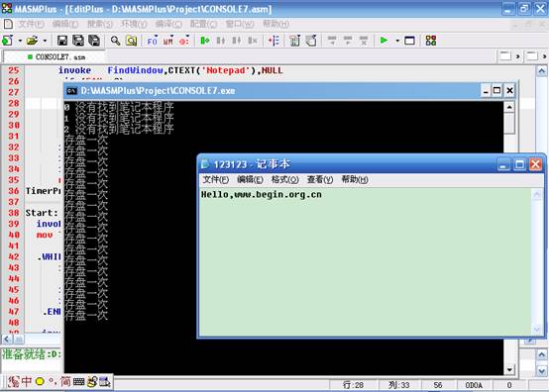Click the output panel scroll down arrow
Screen dimensions: 549x392
point(541,370)
